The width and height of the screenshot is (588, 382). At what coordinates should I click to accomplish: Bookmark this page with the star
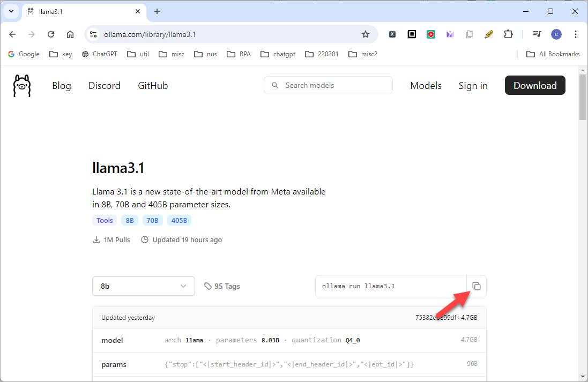[x=365, y=34]
